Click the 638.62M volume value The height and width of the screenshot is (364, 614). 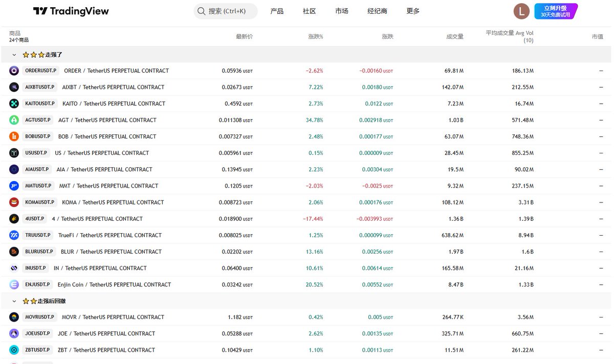tap(453, 235)
